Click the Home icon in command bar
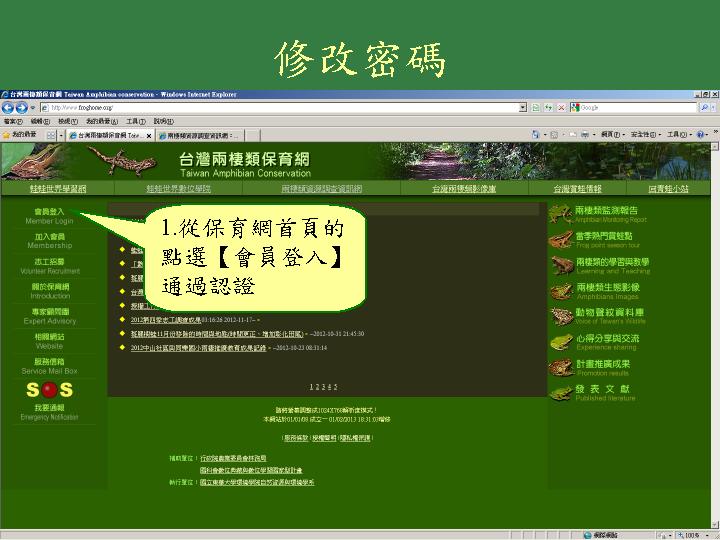Screen dimensions: 720x540 [x=535, y=135]
